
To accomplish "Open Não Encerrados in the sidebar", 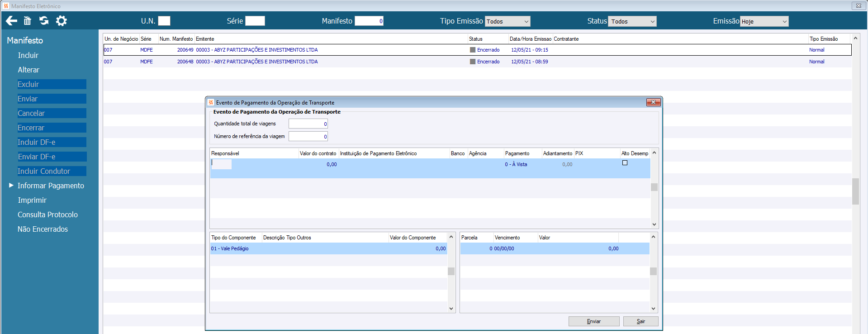I will (43, 229).
